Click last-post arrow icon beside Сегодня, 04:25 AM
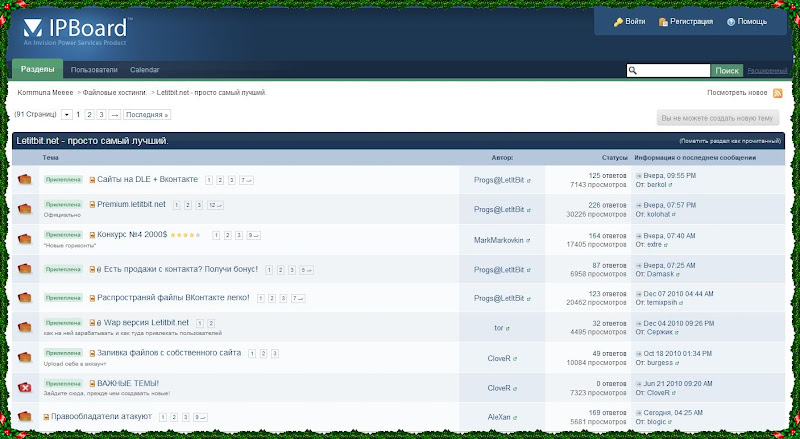 638,412
